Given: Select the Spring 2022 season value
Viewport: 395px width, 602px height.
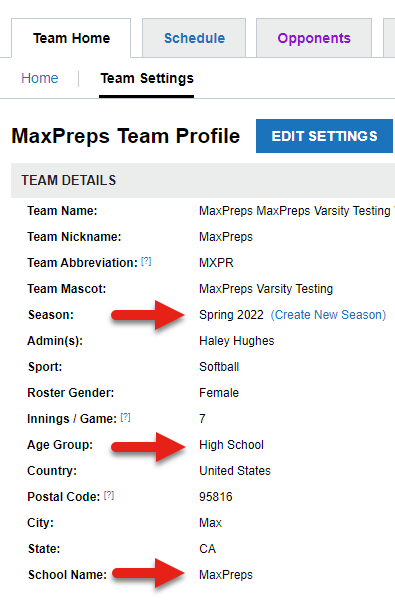Looking at the screenshot, I should click(x=231, y=315).
